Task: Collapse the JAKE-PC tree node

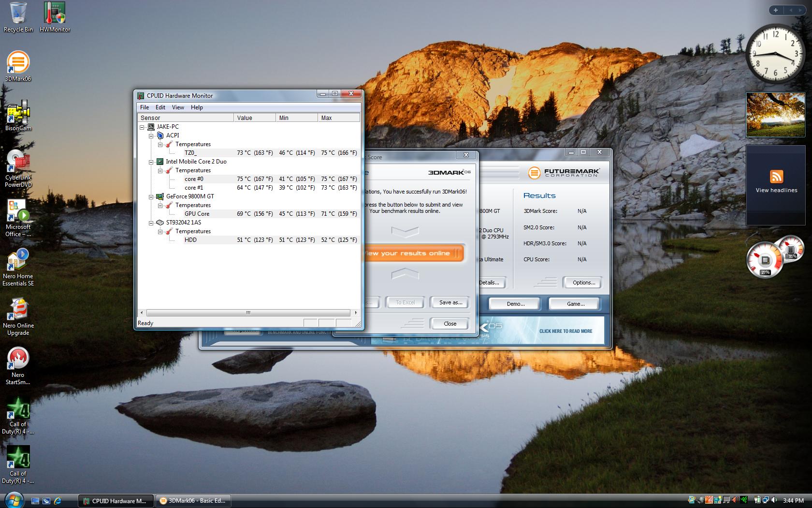Action: tap(142, 127)
